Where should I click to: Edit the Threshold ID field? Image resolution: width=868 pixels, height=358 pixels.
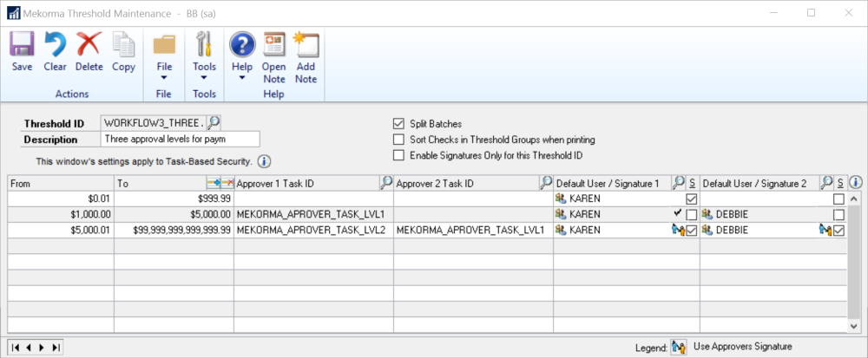click(x=154, y=123)
